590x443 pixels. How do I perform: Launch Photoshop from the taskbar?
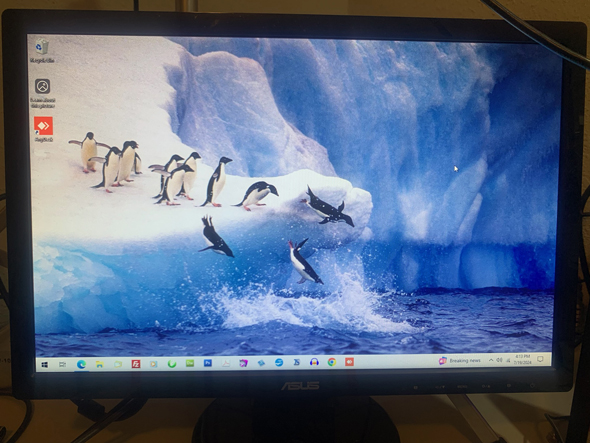click(x=208, y=363)
